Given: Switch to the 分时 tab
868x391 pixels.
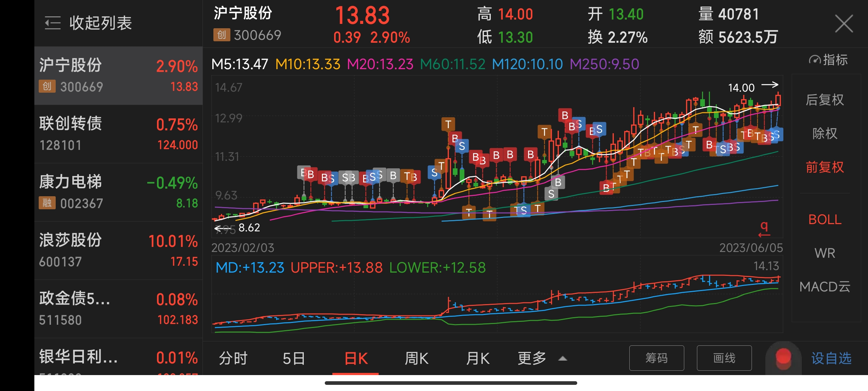Looking at the screenshot, I should point(233,358).
